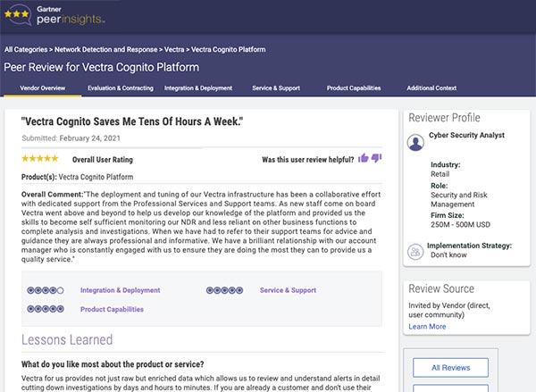Open Integration & Deployment rating link
This screenshot has height=392, width=536.
tap(121, 290)
